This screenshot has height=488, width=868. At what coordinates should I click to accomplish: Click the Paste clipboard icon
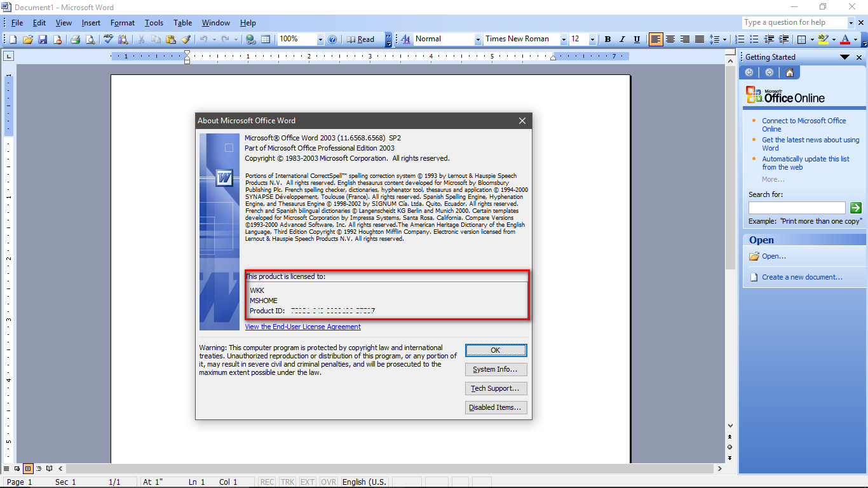(170, 39)
